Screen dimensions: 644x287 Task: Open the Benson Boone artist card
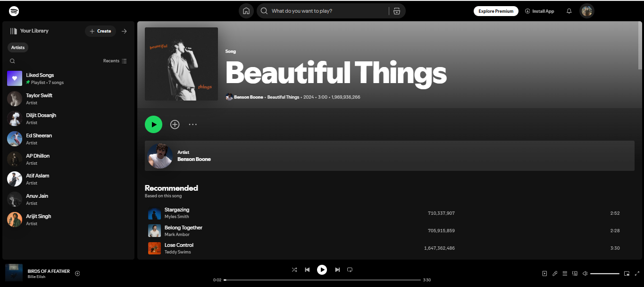tap(389, 156)
